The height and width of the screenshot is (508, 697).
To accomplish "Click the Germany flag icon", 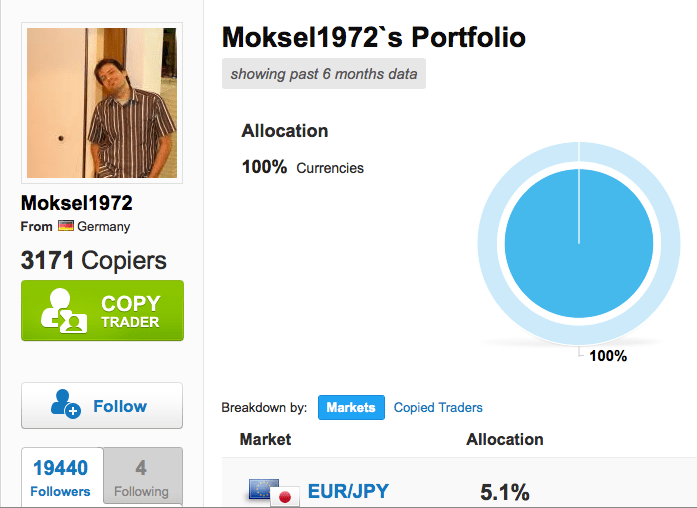I will tap(66, 226).
